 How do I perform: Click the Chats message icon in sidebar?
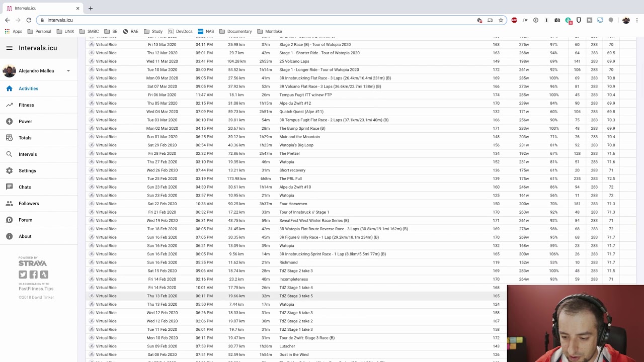9,187
